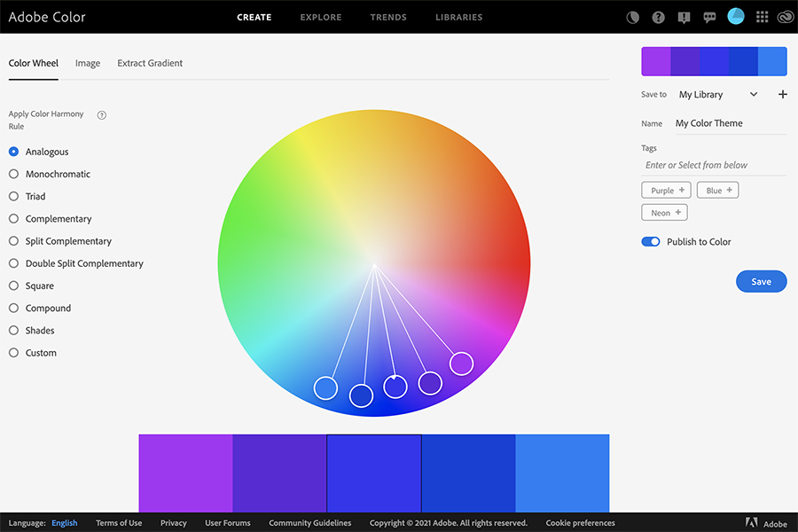This screenshot has width=798, height=532.
Task: Click the Adobe logo in footer
Action: [766, 523]
